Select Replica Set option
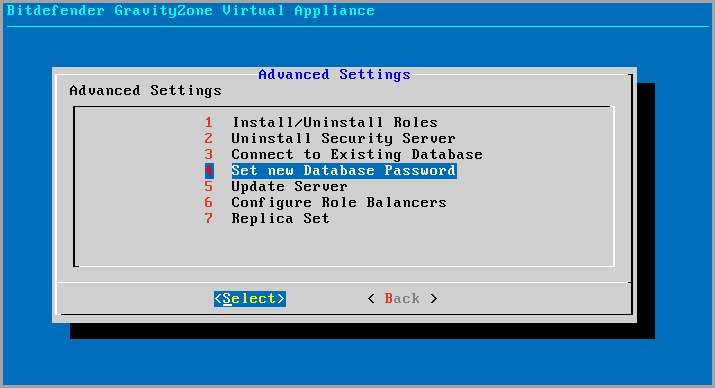This screenshot has width=715, height=388. pyautogui.click(x=280, y=218)
